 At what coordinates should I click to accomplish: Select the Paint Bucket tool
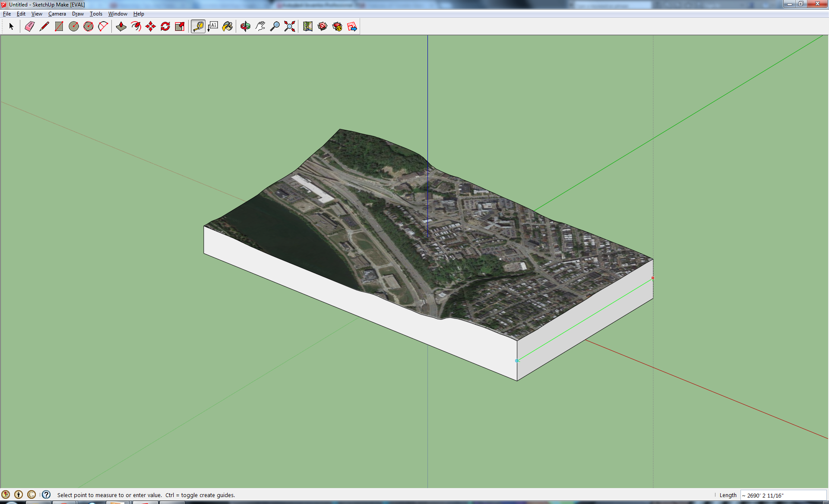(228, 26)
